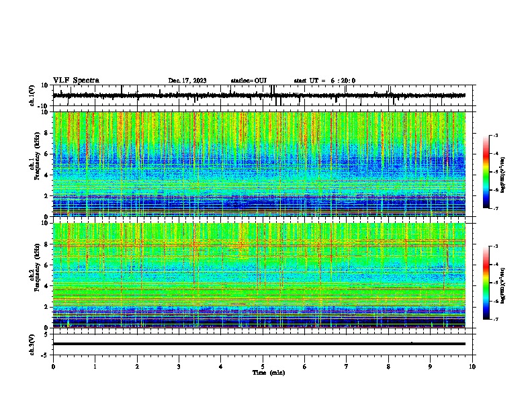
Task: Click time axis tick label "4"
Action: [x=221, y=367]
